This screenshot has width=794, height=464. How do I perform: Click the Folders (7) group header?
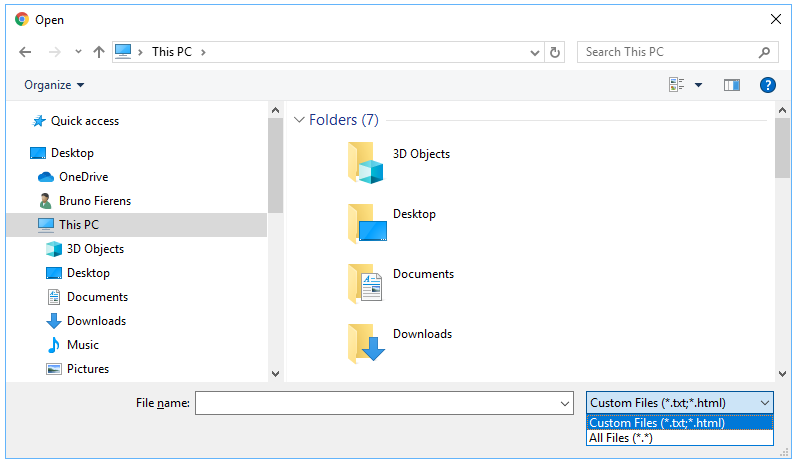(x=344, y=120)
